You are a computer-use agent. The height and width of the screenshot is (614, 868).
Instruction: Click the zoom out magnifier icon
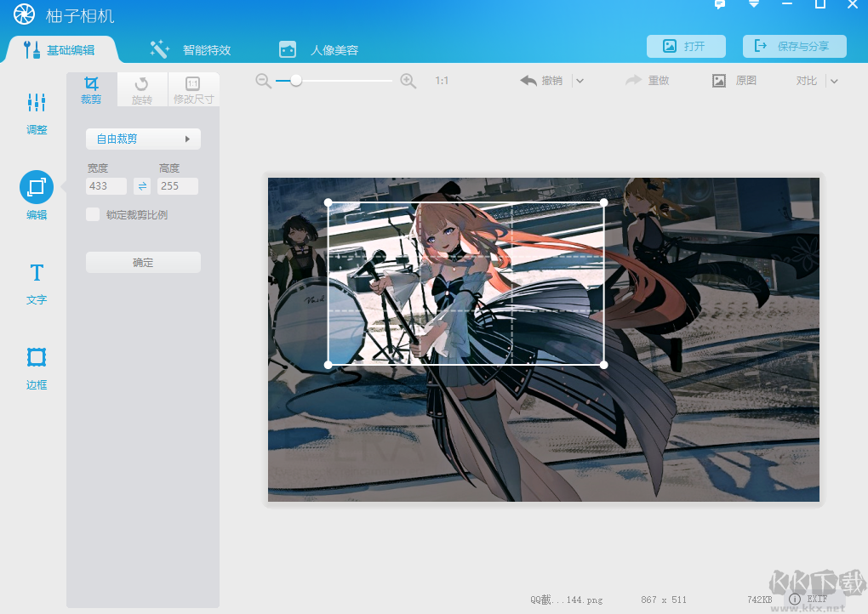[x=263, y=81]
